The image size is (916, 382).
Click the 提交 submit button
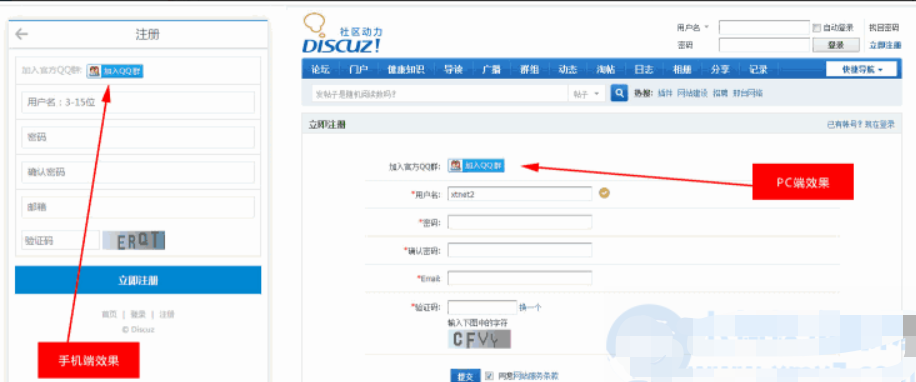(x=465, y=376)
